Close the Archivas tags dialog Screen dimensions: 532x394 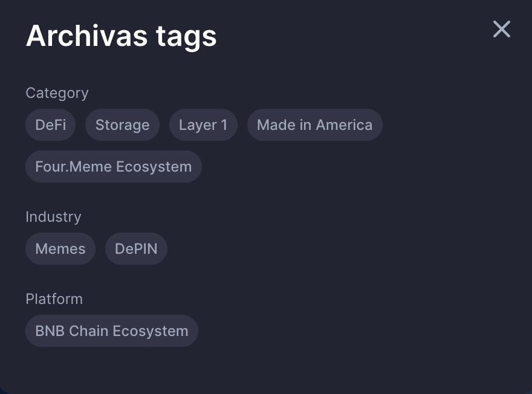coord(501,29)
